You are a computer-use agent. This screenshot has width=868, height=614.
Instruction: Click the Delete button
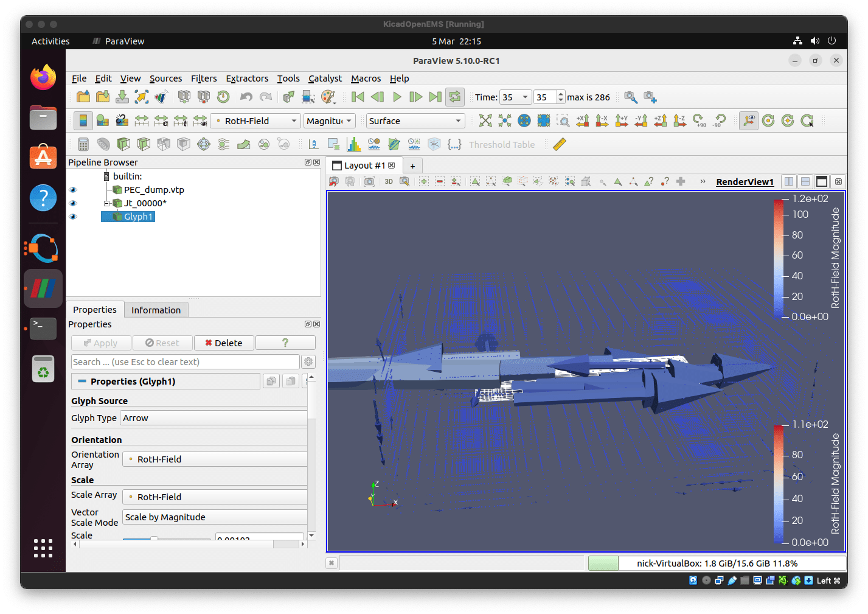224,343
